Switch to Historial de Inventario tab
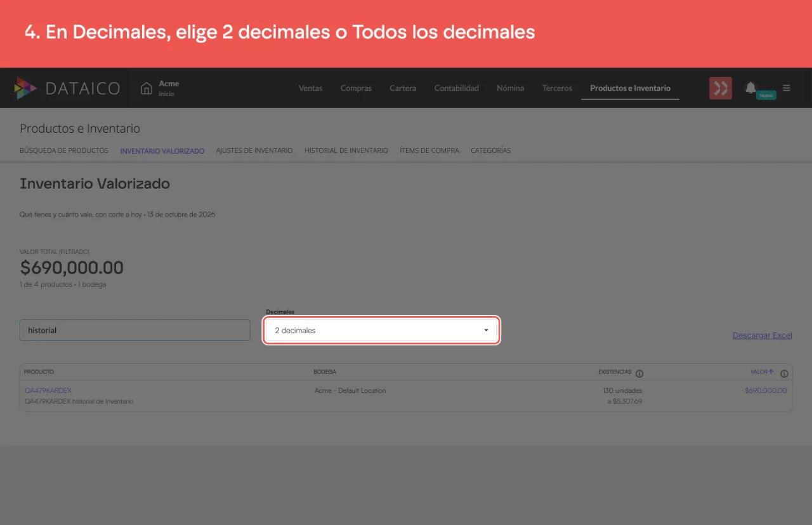The image size is (812, 525). click(346, 150)
